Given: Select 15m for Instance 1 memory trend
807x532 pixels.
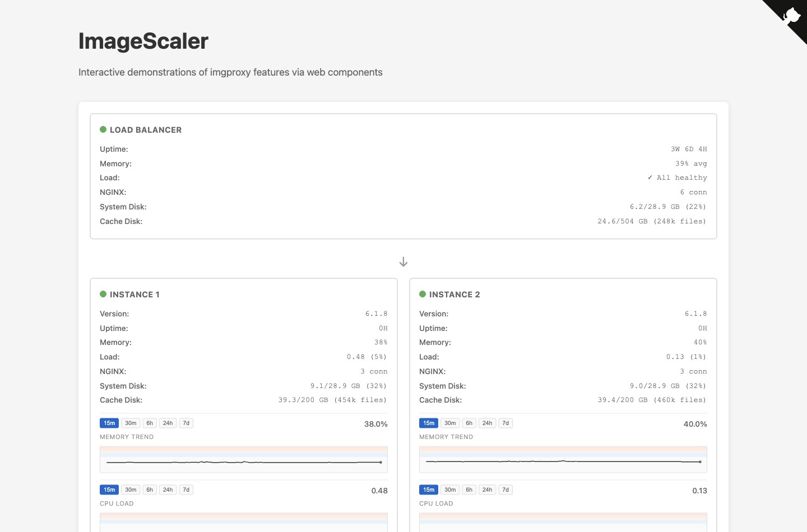Looking at the screenshot, I should point(109,423).
